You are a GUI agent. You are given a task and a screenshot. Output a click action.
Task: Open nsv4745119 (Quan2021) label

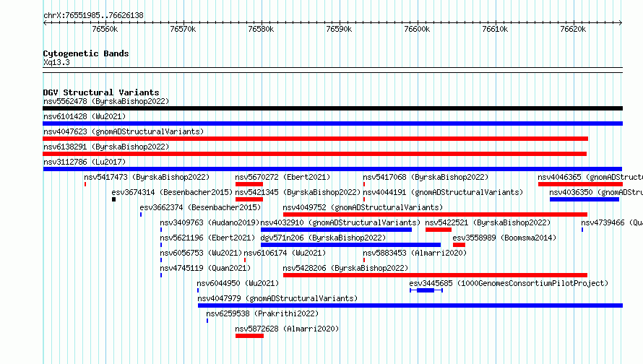[x=205, y=268]
